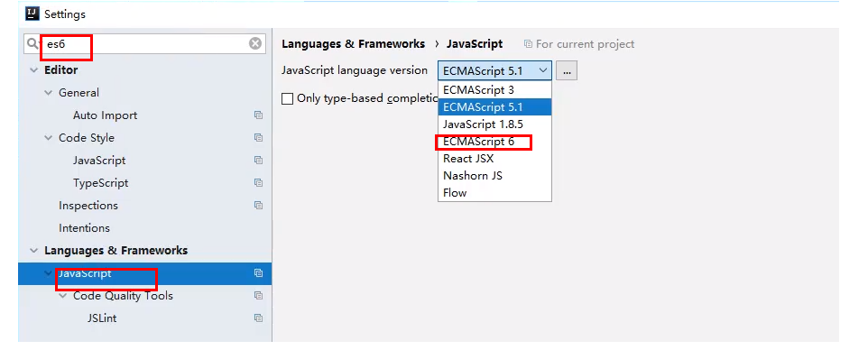Image resolution: width=868 pixels, height=350 pixels.
Task: Collapse the Editor tree section
Action: [34, 70]
